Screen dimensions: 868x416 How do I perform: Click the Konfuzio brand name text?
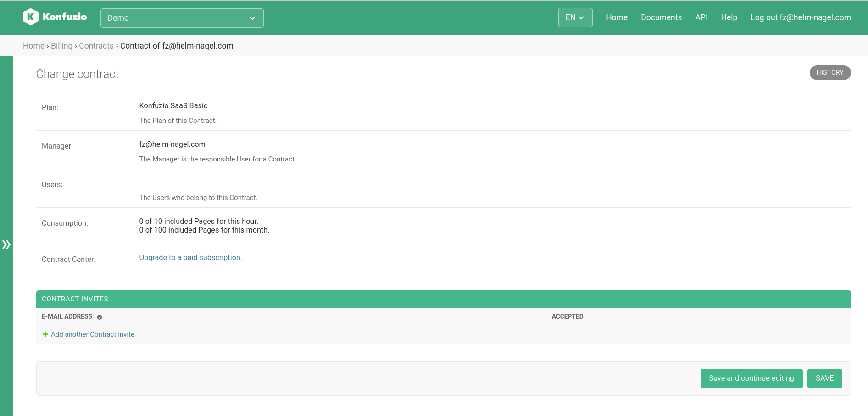[x=64, y=17]
